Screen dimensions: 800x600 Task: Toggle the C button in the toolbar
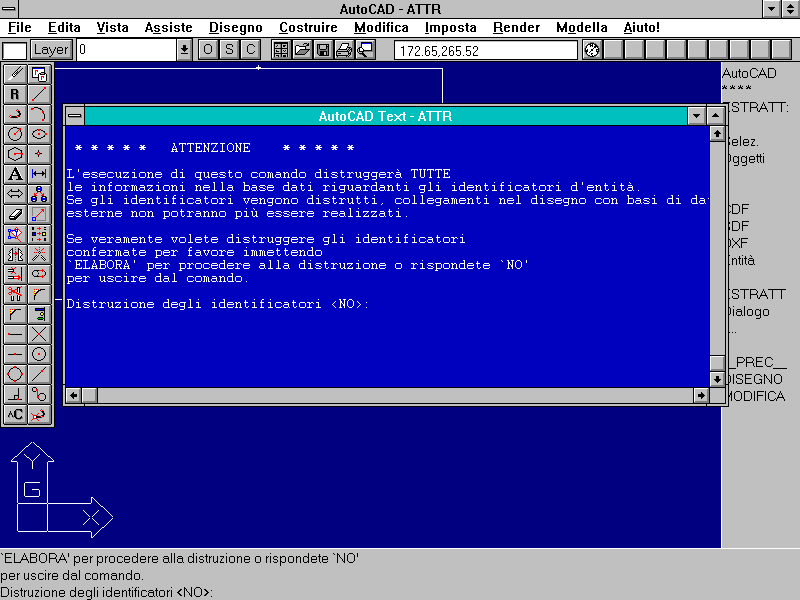251,50
